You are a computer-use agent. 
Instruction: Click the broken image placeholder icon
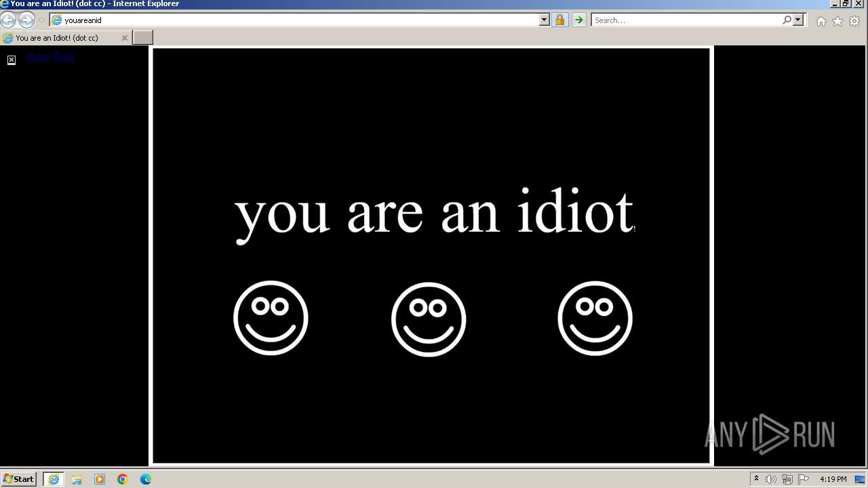pos(12,60)
